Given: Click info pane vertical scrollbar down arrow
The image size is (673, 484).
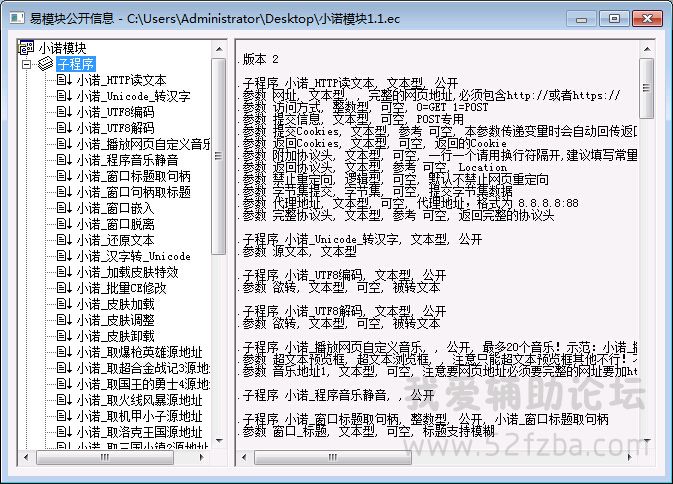Looking at the screenshot, I should (647, 441).
